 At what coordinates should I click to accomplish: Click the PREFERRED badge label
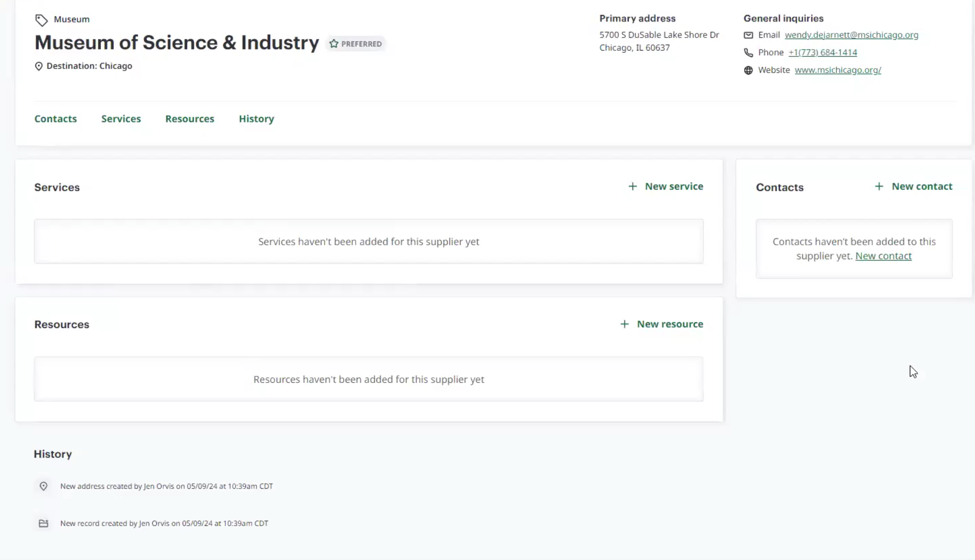click(x=361, y=44)
